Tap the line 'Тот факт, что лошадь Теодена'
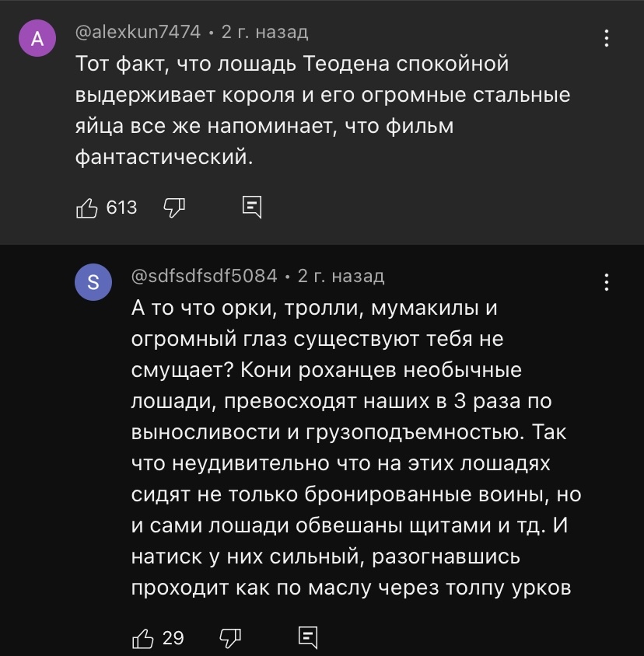Screen dimensions: 644x656 tap(292, 65)
